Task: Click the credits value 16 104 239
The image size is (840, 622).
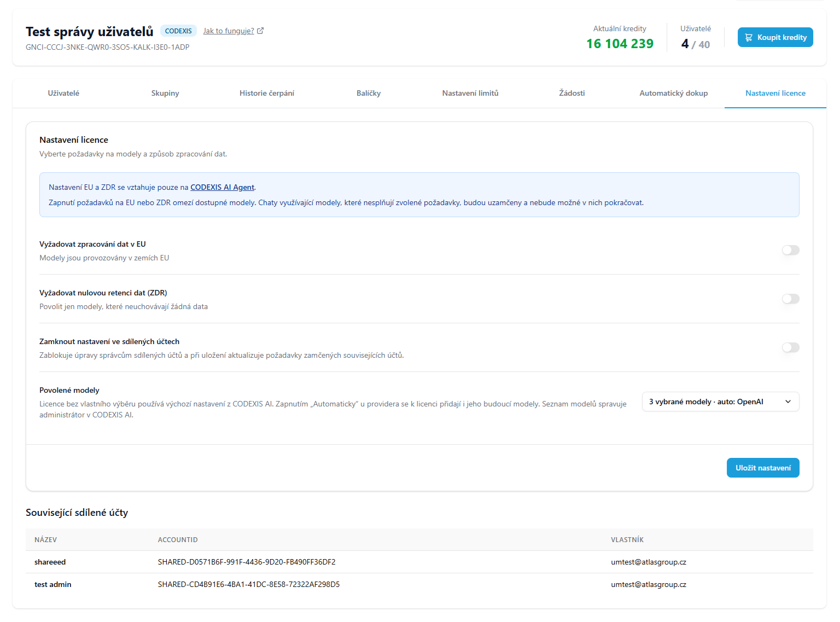Action: click(620, 44)
